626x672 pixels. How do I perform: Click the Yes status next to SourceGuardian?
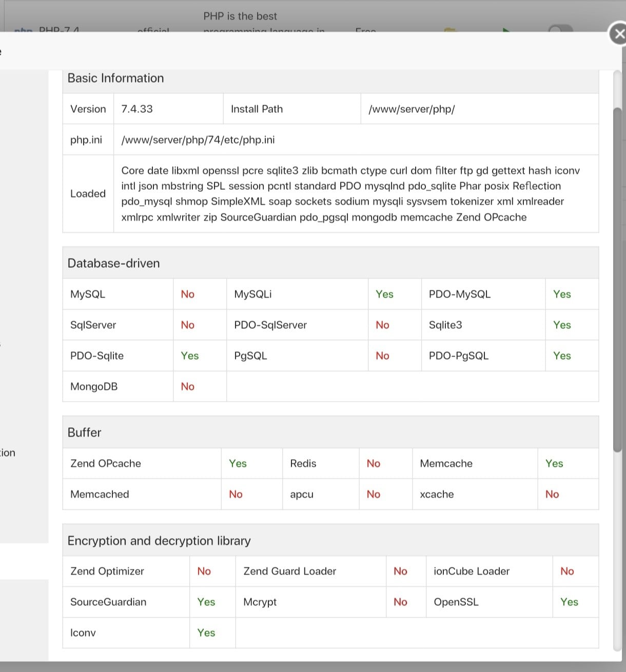point(206,602)
